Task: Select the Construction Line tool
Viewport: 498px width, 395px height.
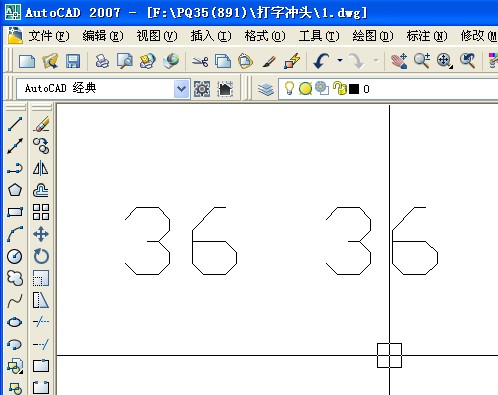Action: coord(15,146)
